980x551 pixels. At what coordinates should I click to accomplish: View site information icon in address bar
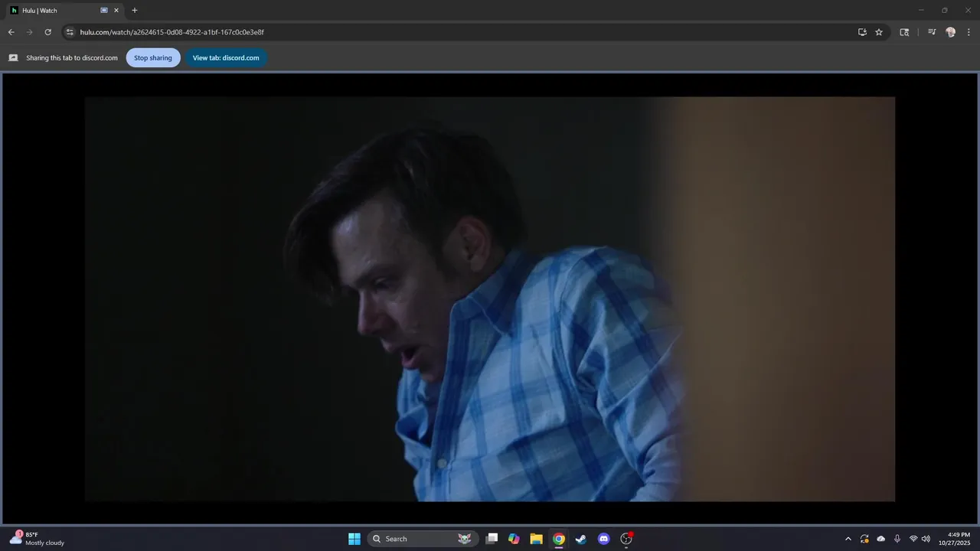pyautogui.click(x=70, y=32)
